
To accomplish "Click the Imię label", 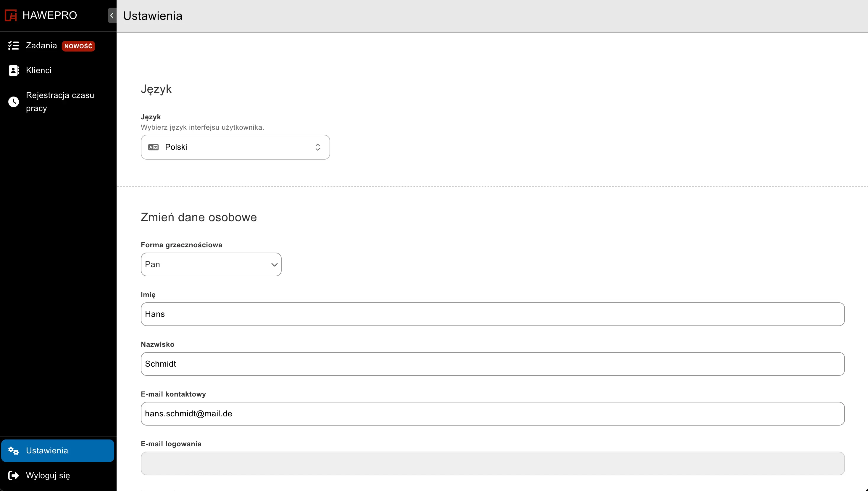I will click(x=148, y=295).
